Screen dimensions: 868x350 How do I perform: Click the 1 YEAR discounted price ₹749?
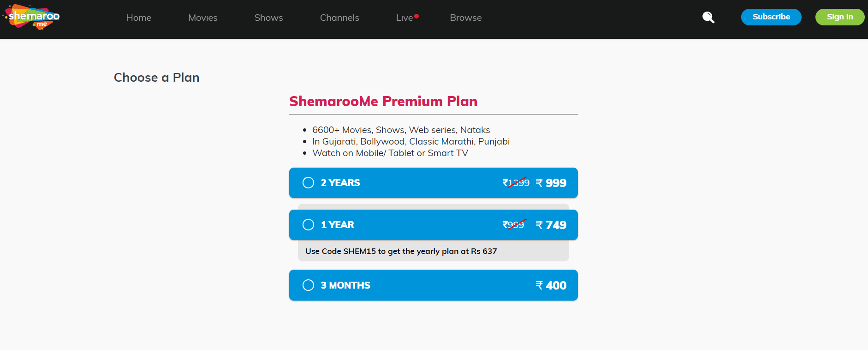click(551, 225)
